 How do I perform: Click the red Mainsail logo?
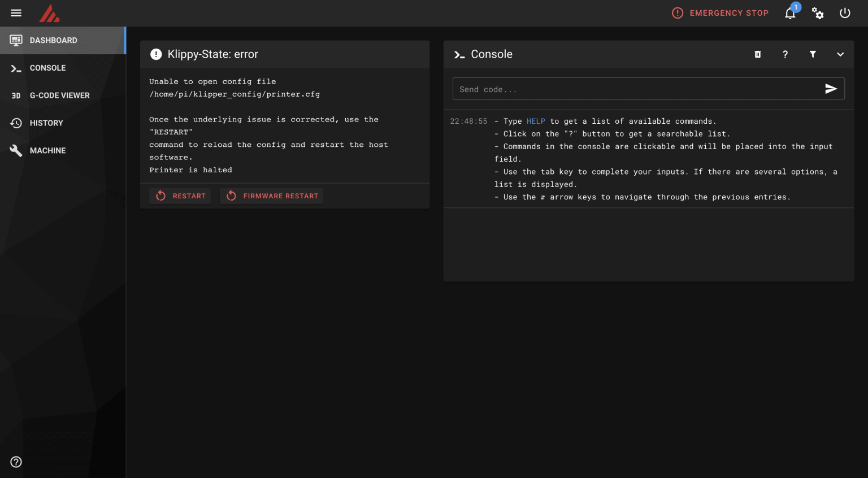pos(49,13)
